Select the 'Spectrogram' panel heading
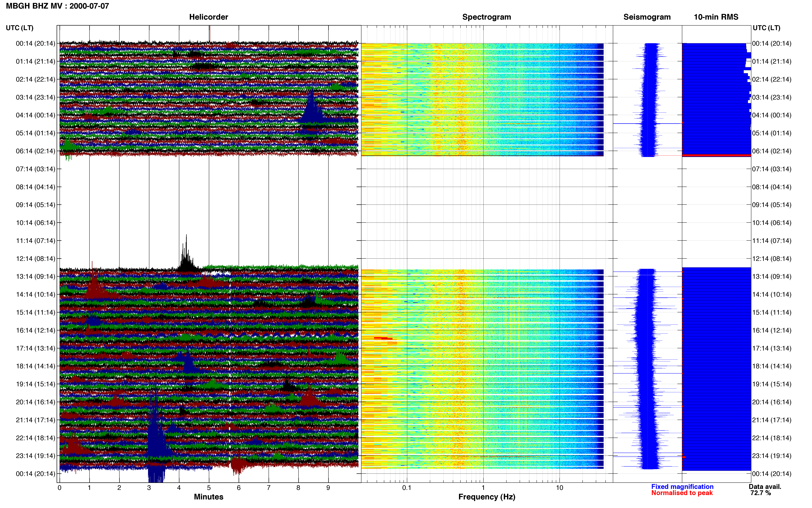 click(x=487, y=17)
